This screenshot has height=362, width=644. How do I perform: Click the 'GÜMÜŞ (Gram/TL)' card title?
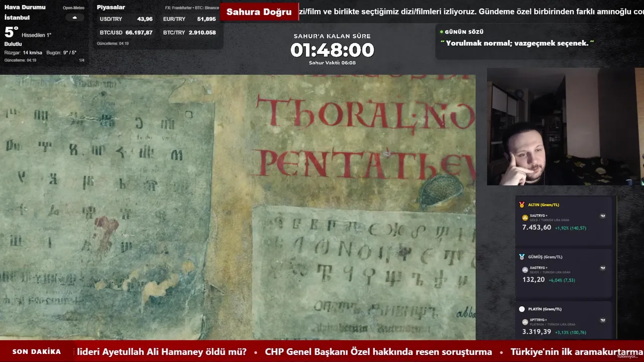(545, 257)
